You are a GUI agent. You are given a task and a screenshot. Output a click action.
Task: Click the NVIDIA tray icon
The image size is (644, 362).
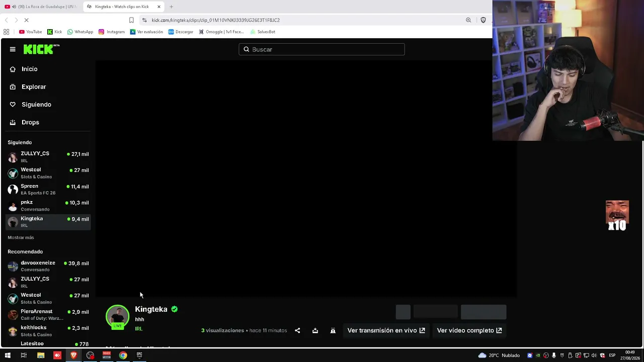[x=538, y=355]
